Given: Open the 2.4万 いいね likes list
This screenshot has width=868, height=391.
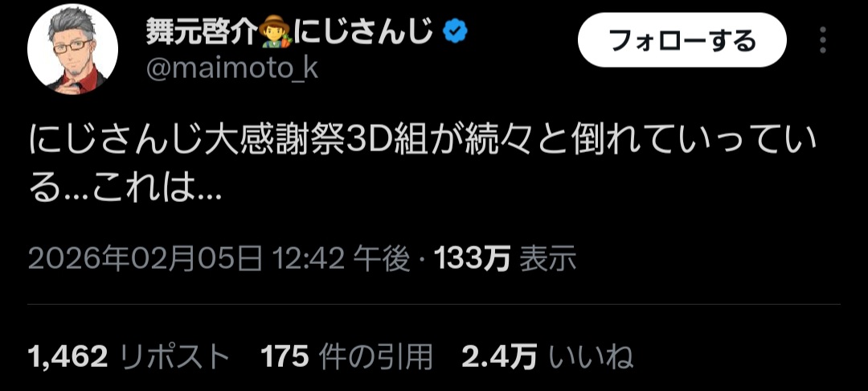Looking at the screenshot, I should 547,357.
